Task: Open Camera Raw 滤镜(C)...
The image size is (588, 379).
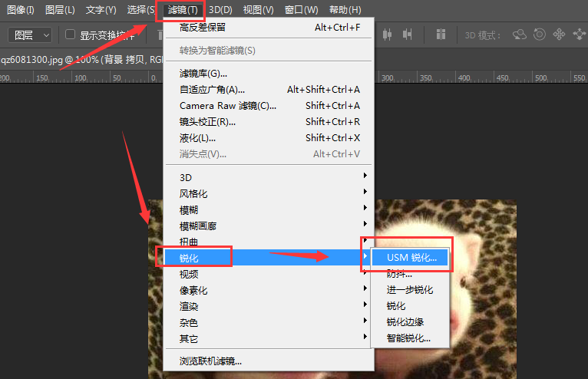Action: 269,106
